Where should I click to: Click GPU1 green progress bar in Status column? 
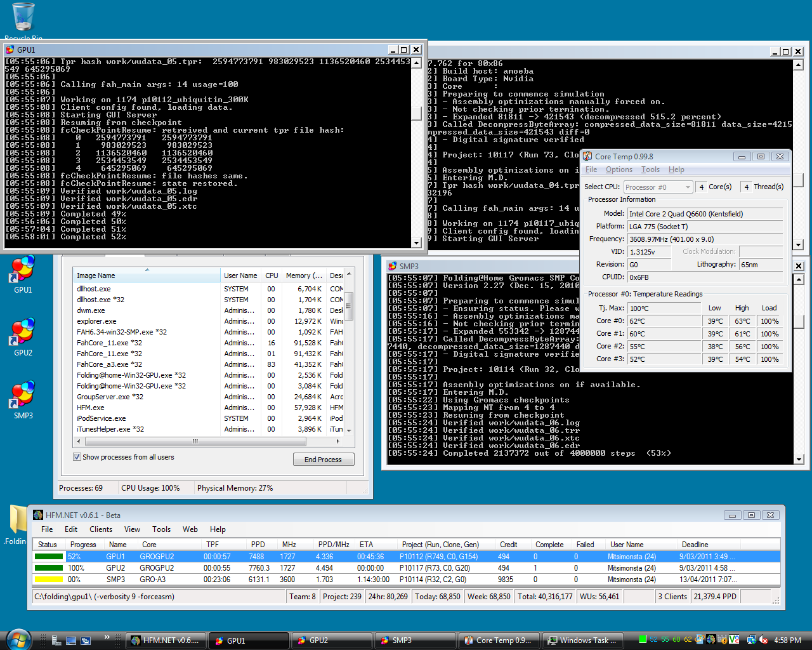click(49, 557)
